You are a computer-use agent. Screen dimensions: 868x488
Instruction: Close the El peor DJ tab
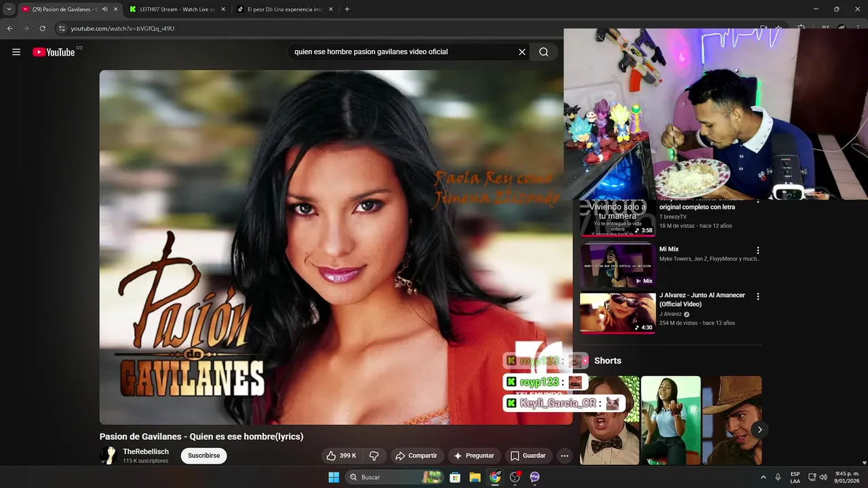tap(331, 9)
